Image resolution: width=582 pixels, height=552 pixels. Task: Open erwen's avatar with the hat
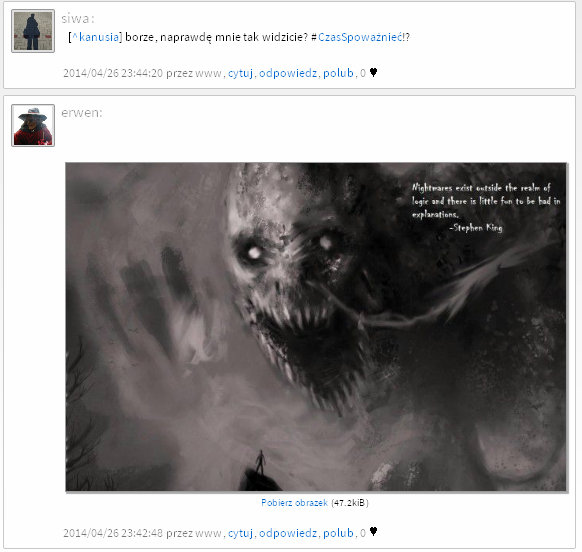click(x=33, y=125)
